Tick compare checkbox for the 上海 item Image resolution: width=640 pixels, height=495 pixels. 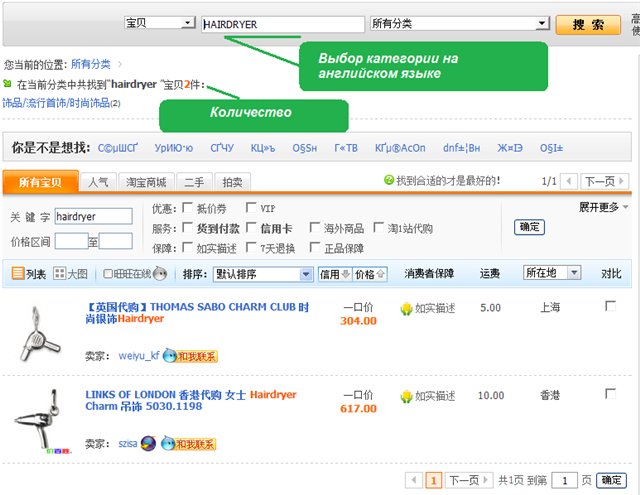[610, 306]
